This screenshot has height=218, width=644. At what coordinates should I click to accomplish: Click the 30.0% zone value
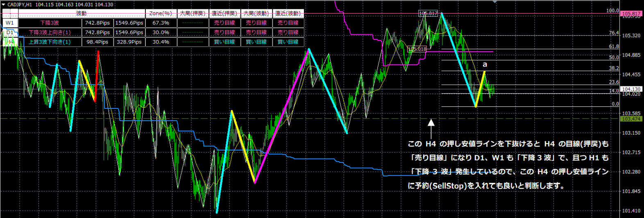[x=161, y=32]
